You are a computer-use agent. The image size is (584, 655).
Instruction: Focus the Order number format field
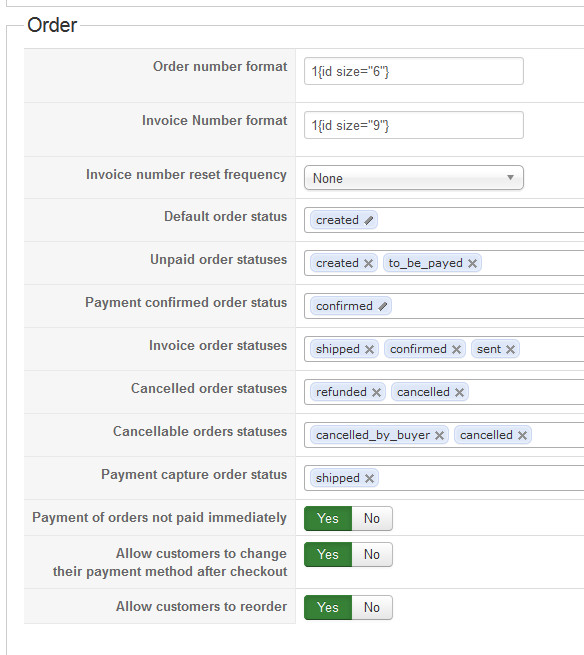click(414, 71)
